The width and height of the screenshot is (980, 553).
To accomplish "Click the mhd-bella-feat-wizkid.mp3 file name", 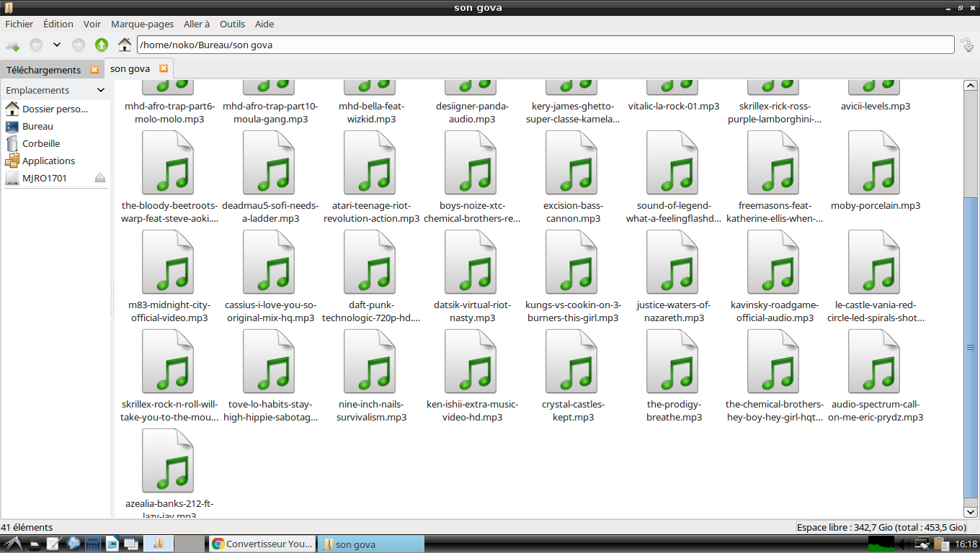I will 371,112.
